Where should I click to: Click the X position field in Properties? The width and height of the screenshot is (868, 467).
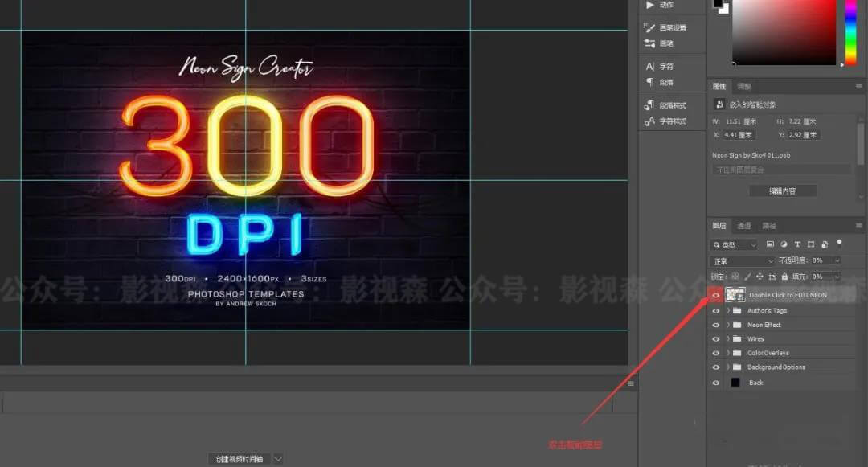coord(739,135)
